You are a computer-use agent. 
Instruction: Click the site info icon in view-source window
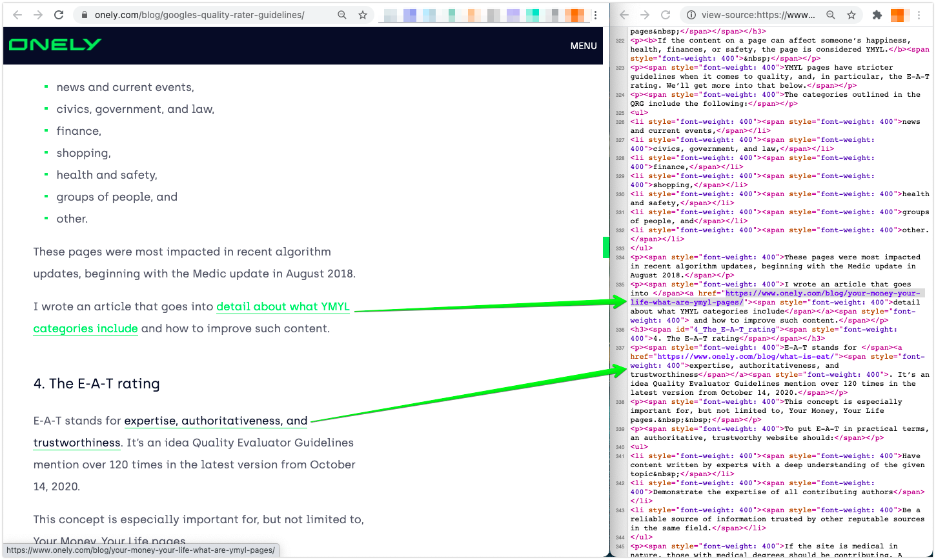pyautogui.click(x=691, y=15)
